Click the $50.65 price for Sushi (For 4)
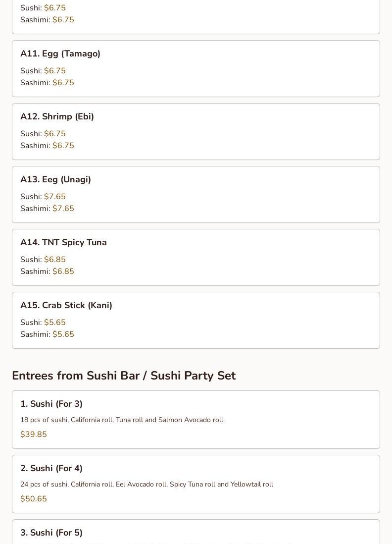Image resolution: width=392 pixels, height=544 pixels. pos(34,499)
